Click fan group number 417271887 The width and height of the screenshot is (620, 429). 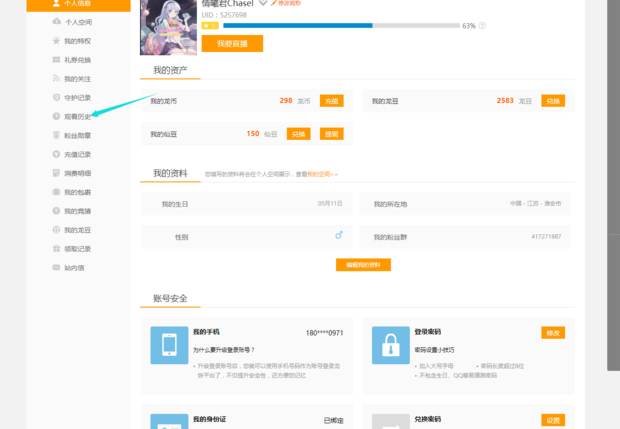click(546, 236)
